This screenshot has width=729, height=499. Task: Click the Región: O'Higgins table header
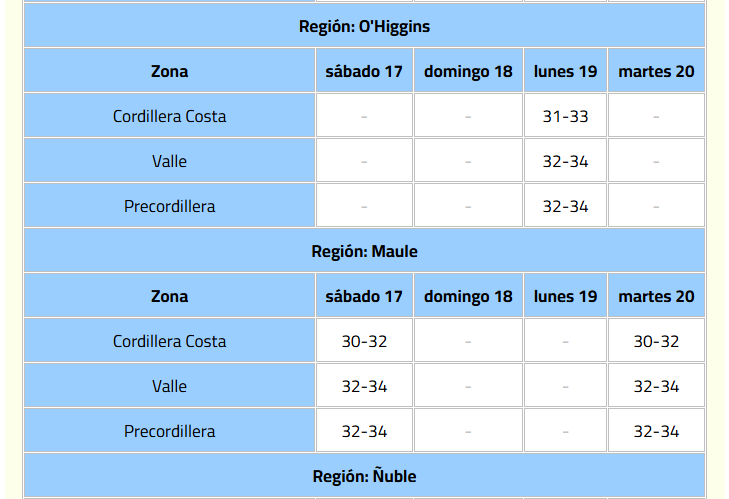pos(364,26)
